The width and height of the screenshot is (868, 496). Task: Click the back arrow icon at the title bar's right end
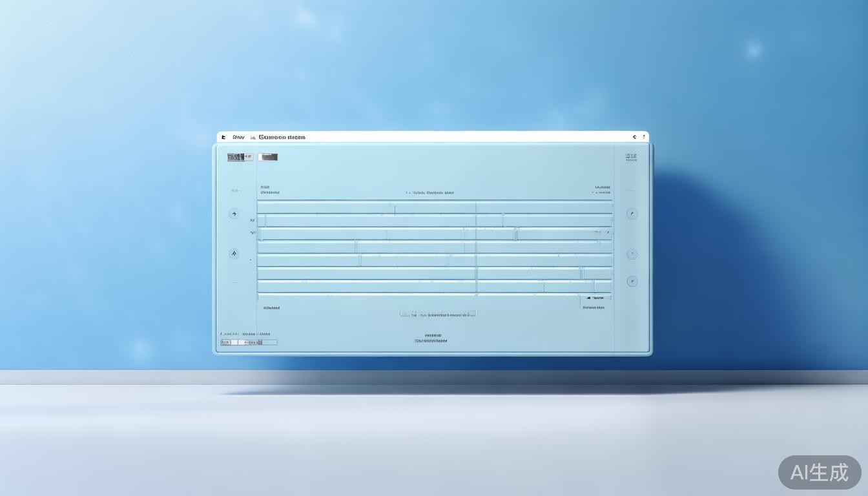(x=635, y=137)
